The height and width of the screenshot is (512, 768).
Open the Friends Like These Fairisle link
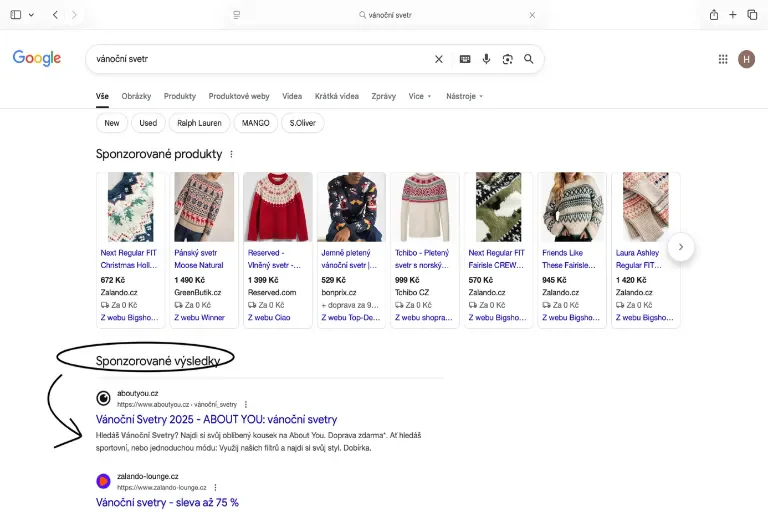[x=569, y=259]
